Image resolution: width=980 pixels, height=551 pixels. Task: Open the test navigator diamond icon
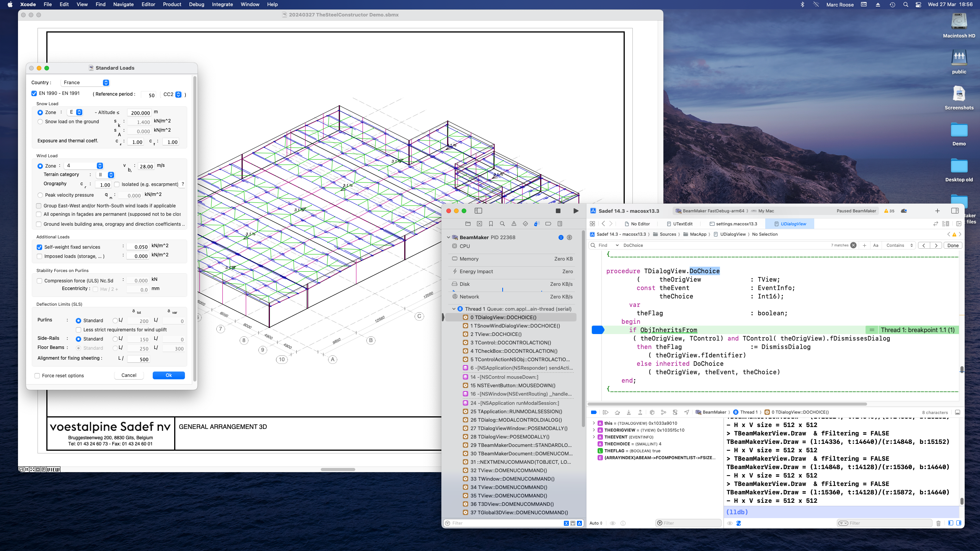(x=525, y=224)
